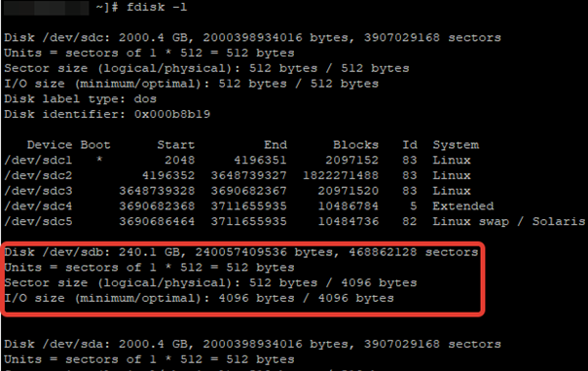Select disk identifier value 0x000b8b19
Image resolution: width=588 pixels, height=371 pixels.
coord(172,114)
